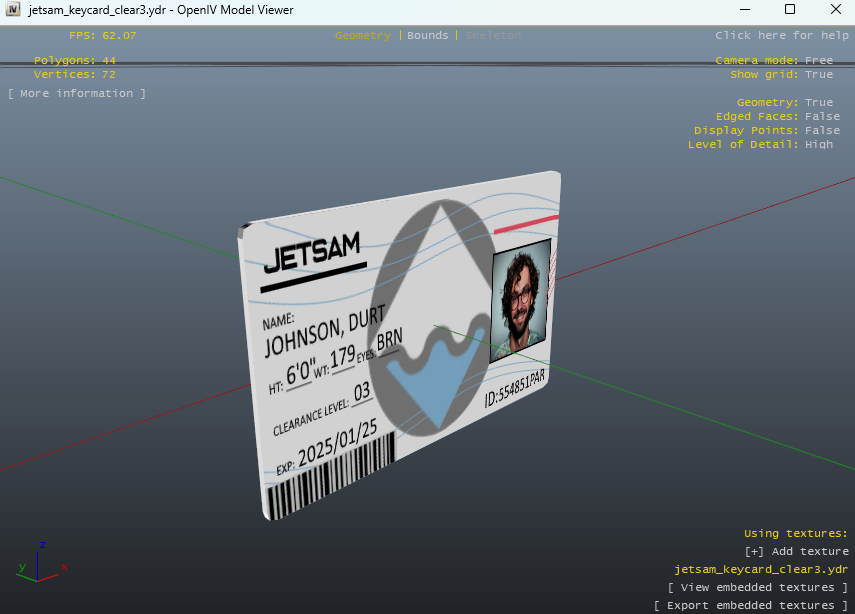Switch to the Geometry view tab
Viewport: 855px width, 614px height.
pos(363,35)
